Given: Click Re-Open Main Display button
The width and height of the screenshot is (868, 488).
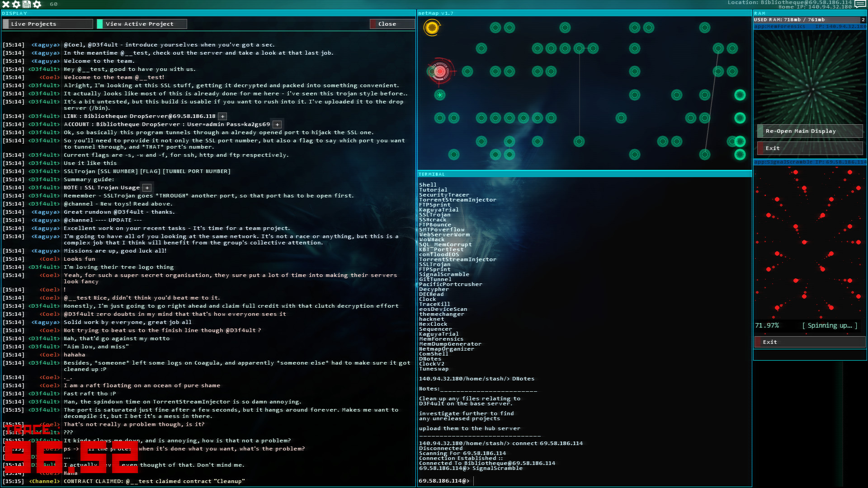Looking at the screenshot, I should [801, 131].
